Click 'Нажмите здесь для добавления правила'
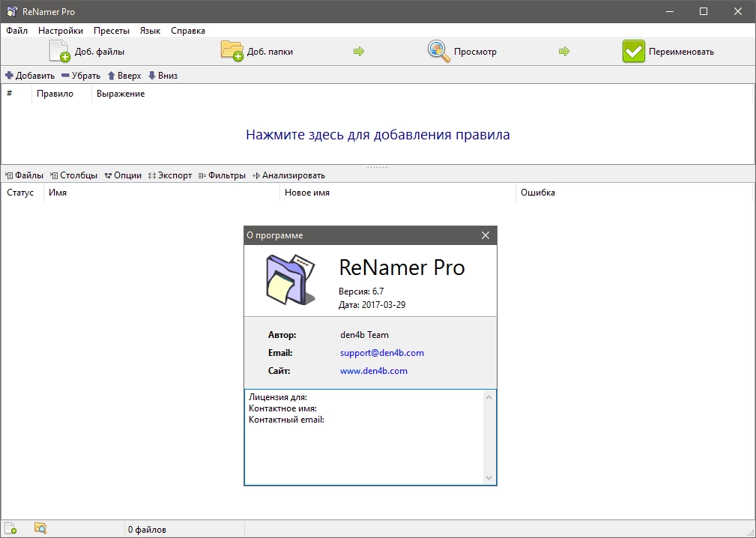 point(378,135)
